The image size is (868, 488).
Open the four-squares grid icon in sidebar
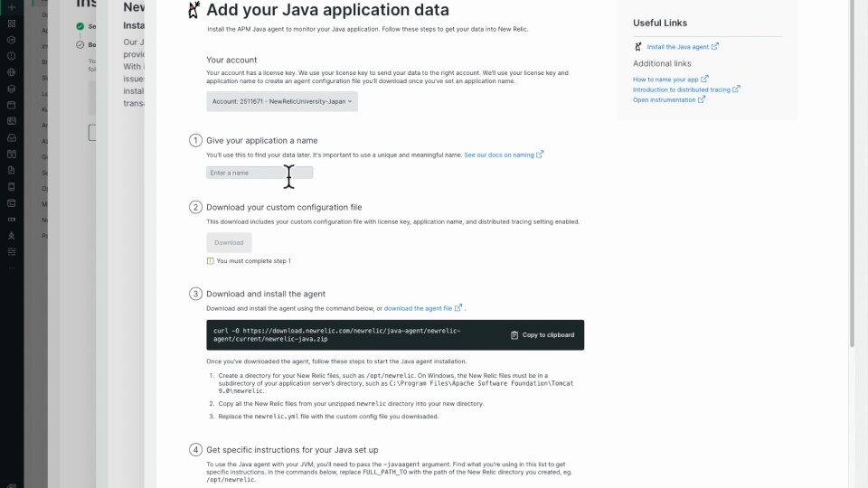[x=12, y=23]
